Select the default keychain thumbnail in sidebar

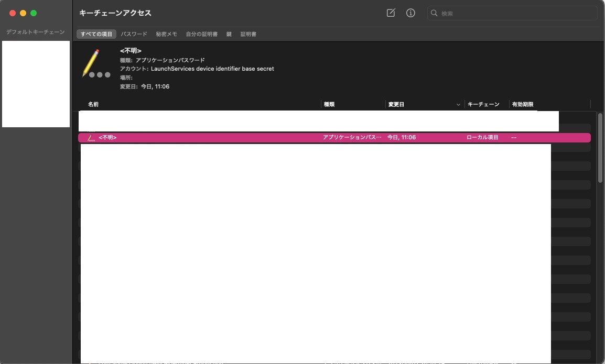tap(36, 84)
